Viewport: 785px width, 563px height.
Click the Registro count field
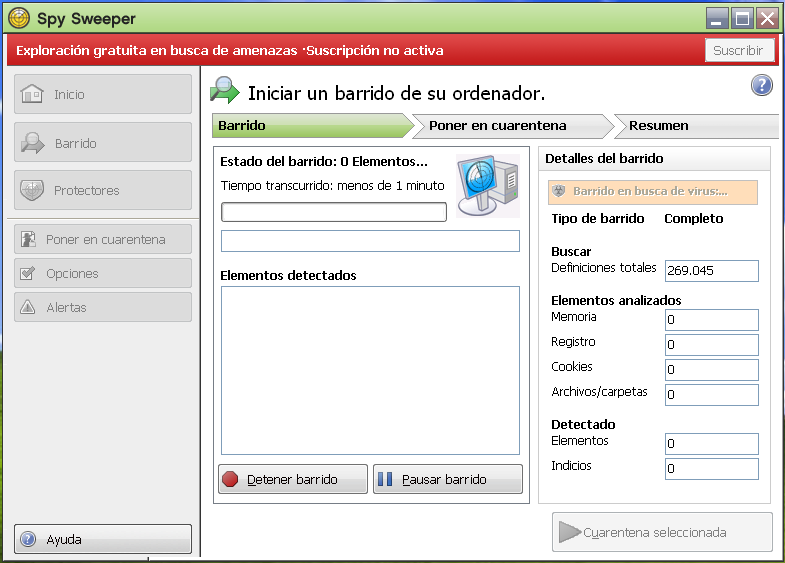[x=711, y=345]
